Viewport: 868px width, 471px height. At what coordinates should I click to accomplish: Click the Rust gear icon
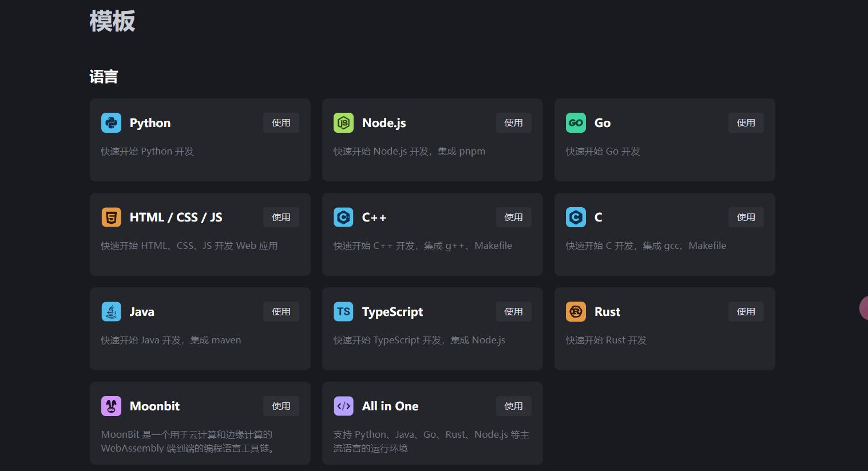(x=576, y=311)
